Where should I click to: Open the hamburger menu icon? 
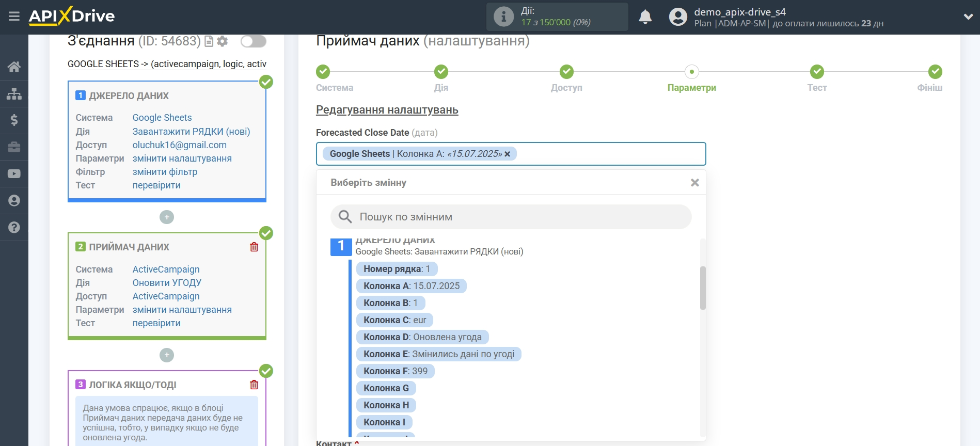(14, 17)
